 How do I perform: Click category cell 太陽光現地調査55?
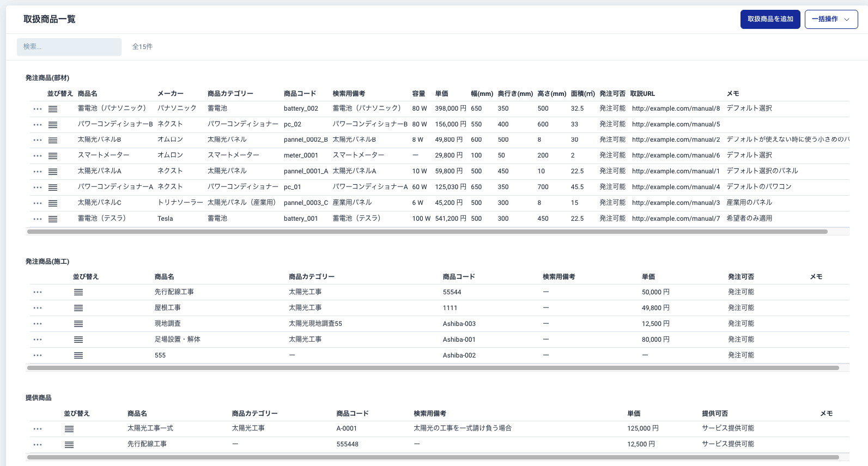click(315, 324)
